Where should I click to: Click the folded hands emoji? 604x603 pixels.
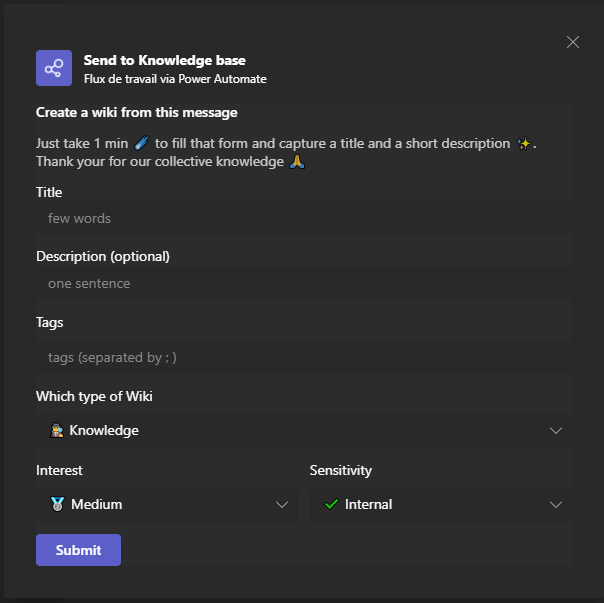[x=296, y=161]
